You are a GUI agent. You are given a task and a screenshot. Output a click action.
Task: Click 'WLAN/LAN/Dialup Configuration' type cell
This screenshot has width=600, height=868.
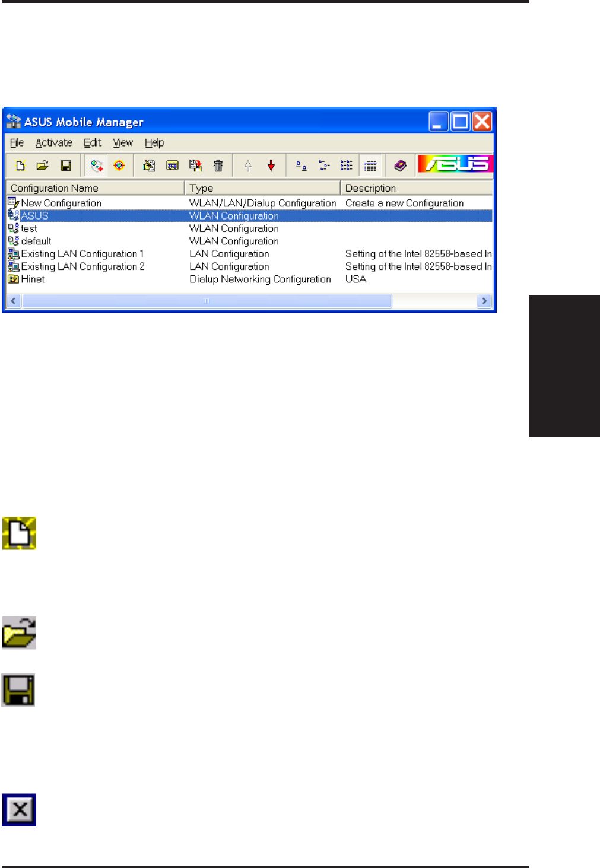pos(262,203)
